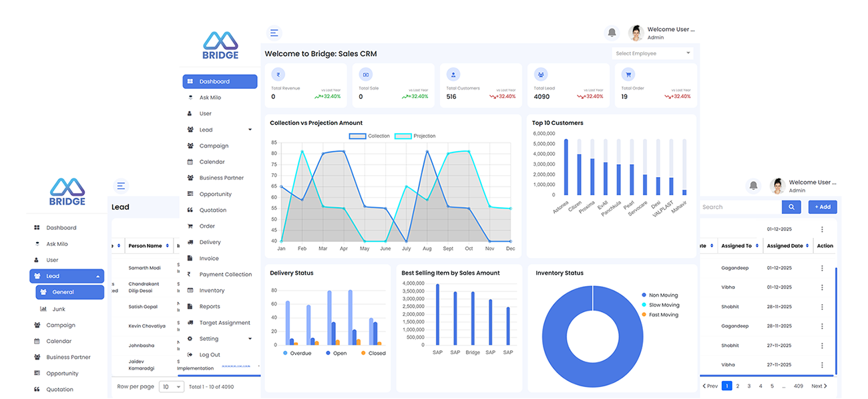This screenshot has height=399, width=868.
Task: Click the Delivery truck icon in sidebar
Action: [190, 243]
